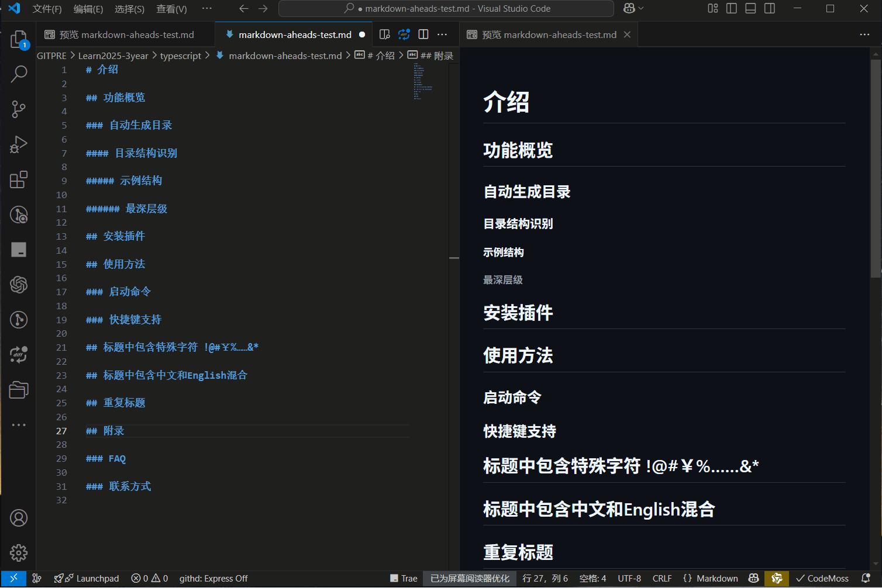The width and height of the screenshot is (882, 588).
Task: Click 已为屏幕阅读器优化 status item
Action: point(470,578)
